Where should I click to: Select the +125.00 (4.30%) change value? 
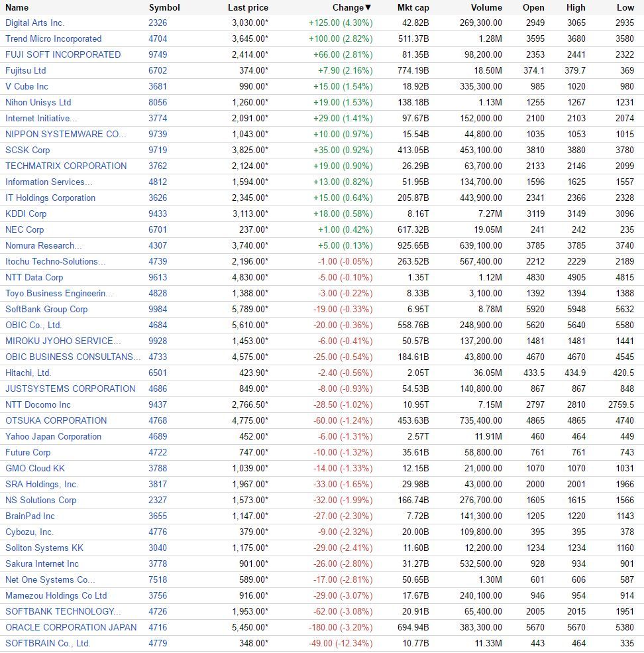341,23
